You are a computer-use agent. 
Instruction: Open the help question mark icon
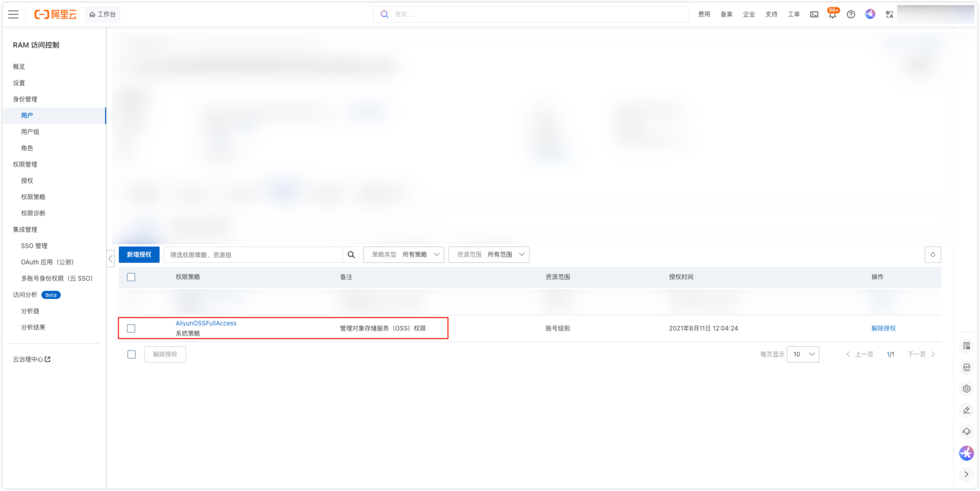point(851,14)
